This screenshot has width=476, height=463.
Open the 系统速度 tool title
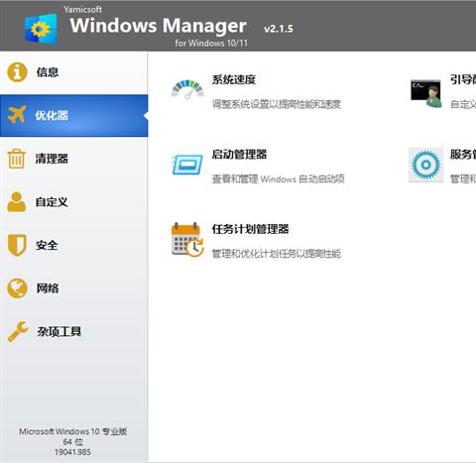pyautogui.click(x=234, y=79)
